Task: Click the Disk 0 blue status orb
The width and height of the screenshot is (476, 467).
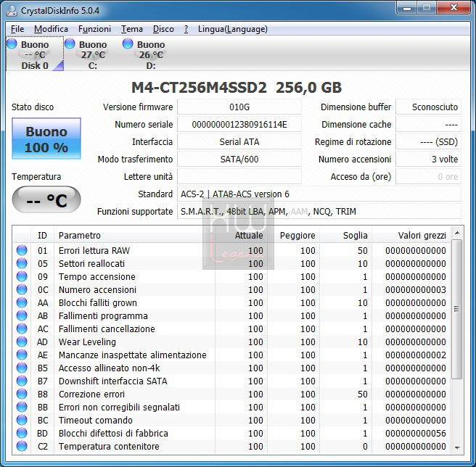Action: coord(12,44)
